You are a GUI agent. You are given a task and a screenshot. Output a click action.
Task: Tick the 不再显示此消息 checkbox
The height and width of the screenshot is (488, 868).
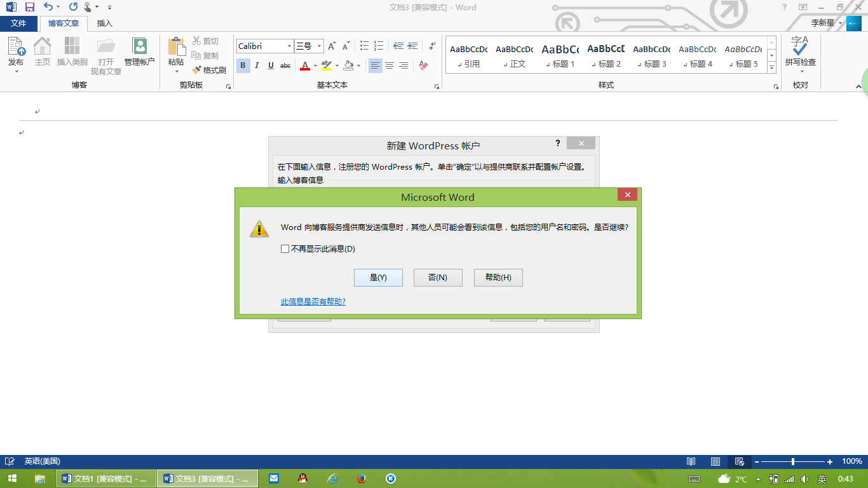[285, 249]
